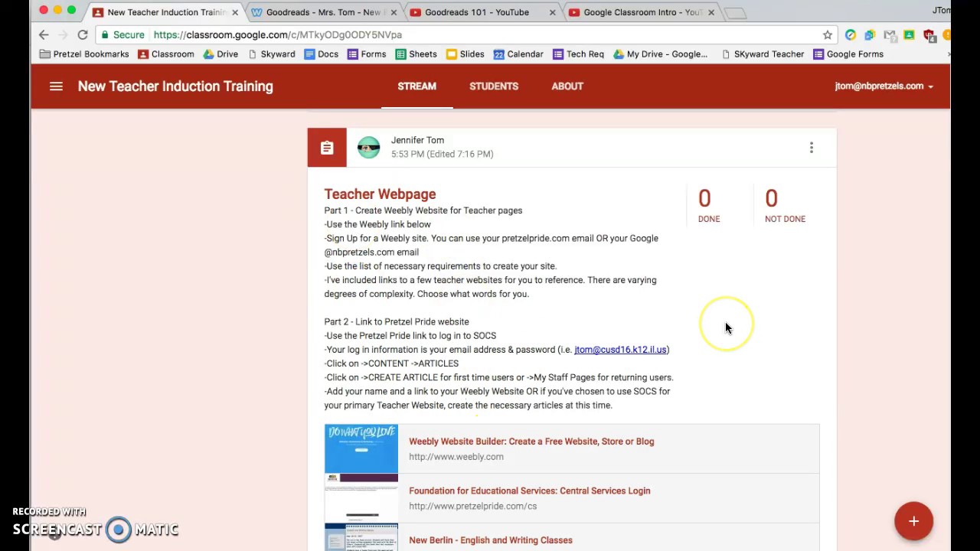Close the Goodreads 101 - YouTube tab

(552, 12)
